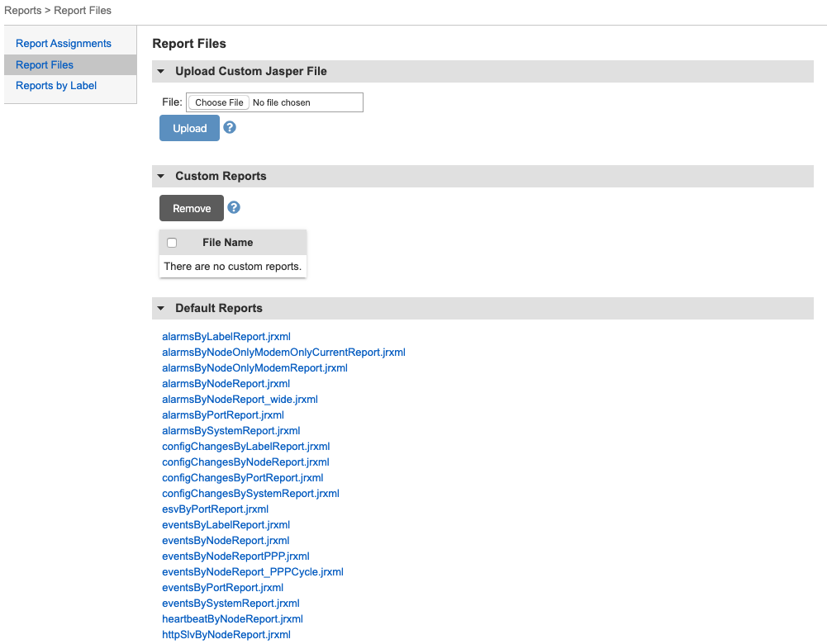Open alarmsByLabelReport.jrxml link
Viewport: 827px width, 644px height.
pyautogui.click(x=226, y=336)
